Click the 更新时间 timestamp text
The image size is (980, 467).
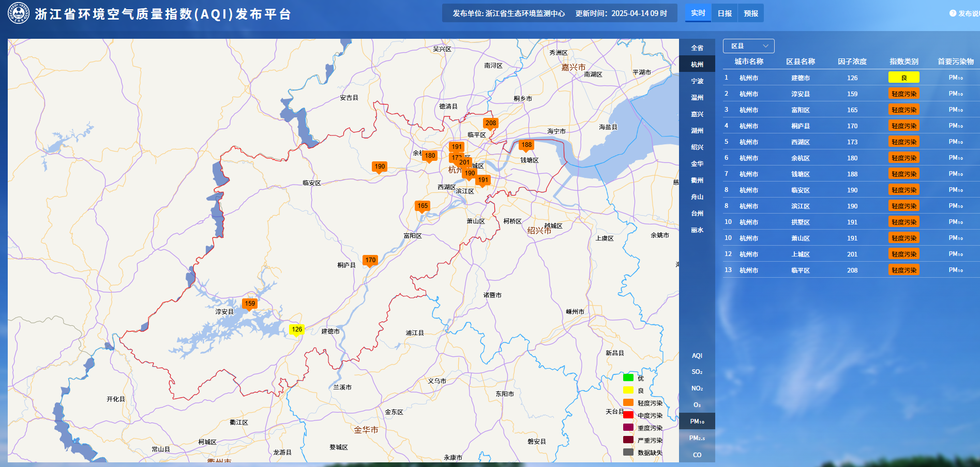click(621, 13)
